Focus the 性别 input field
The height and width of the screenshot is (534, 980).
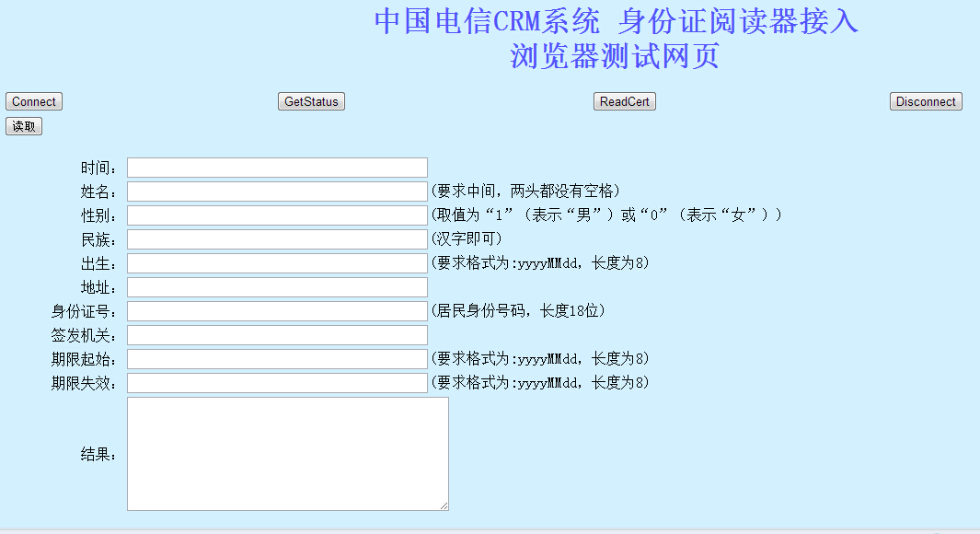click(x=278, y=215)
